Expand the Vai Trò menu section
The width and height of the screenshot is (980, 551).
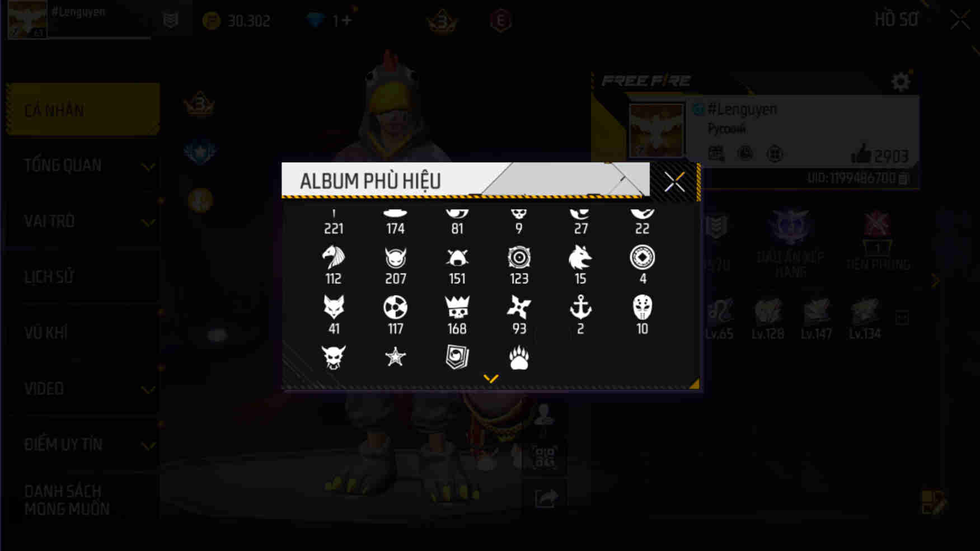[83, 222]
